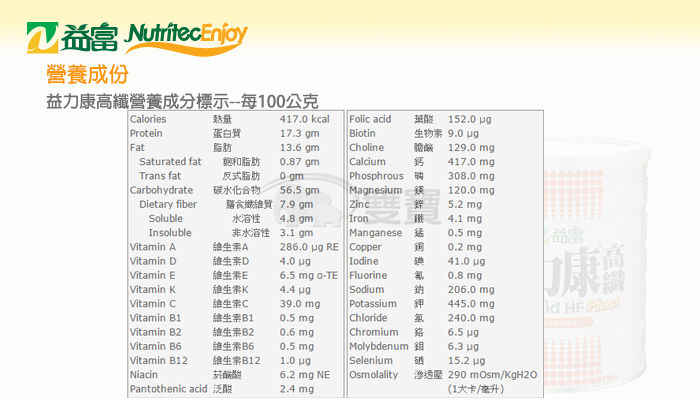Click the Vitamin K label

(x=153, y=290)
